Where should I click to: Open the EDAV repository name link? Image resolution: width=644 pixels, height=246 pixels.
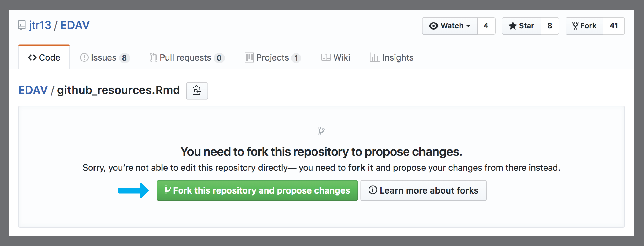(x=75, y=25)
